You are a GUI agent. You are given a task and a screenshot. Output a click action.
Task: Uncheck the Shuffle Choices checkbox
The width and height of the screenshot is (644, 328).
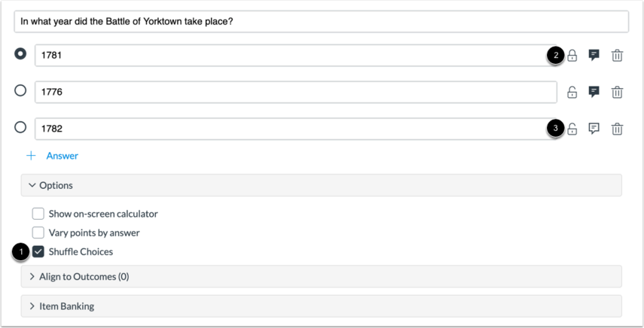click(38, 251)
